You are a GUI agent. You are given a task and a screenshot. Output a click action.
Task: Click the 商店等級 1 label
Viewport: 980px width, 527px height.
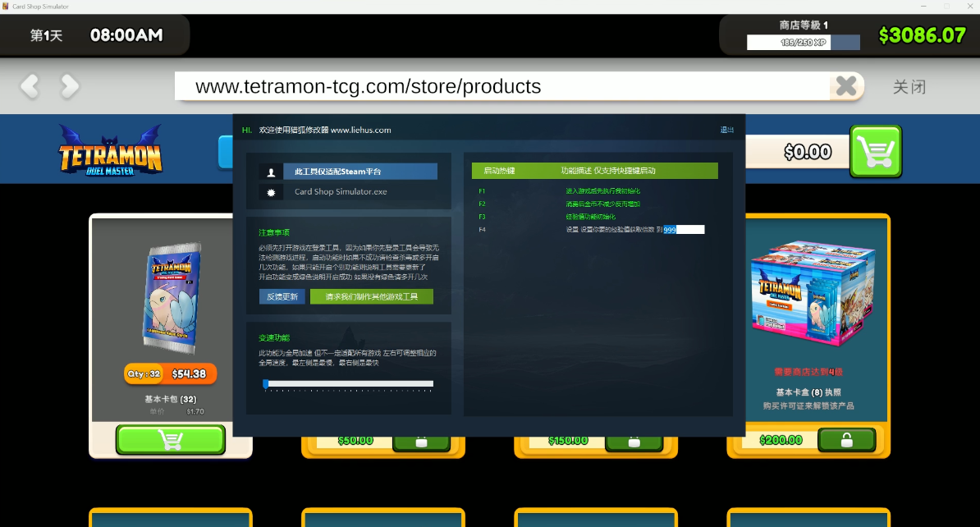coord(804,25)
